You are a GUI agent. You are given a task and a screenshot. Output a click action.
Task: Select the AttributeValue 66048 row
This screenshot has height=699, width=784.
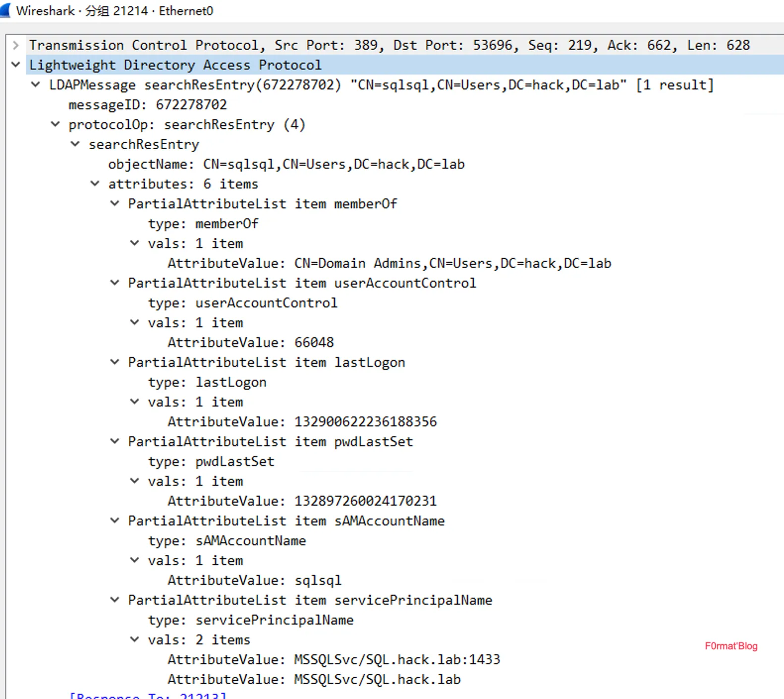click(x=250, y=343)
